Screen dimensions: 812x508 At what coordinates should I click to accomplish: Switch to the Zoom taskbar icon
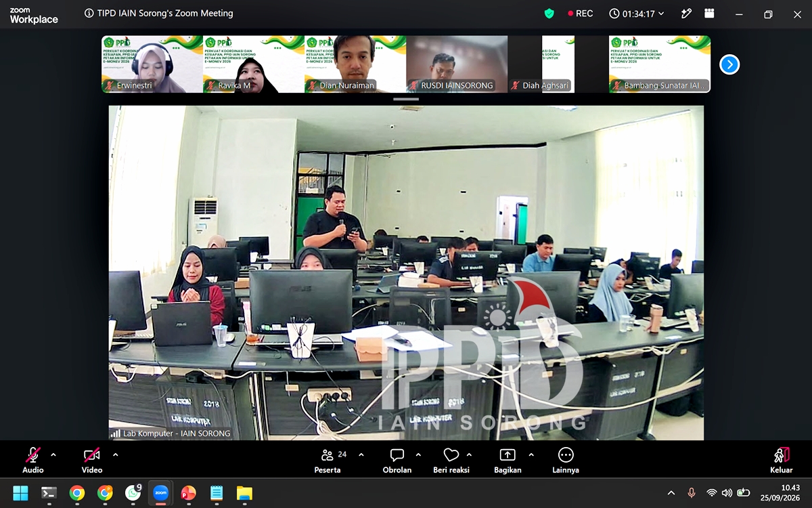(160, 492)
